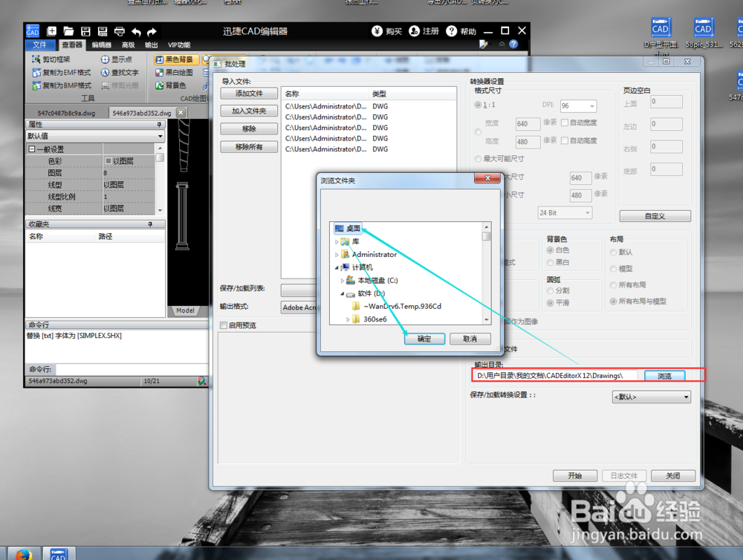
Task: Click the pencil customize icon near ribbon right
Action: pyautogui.click(x=484, y=44)
